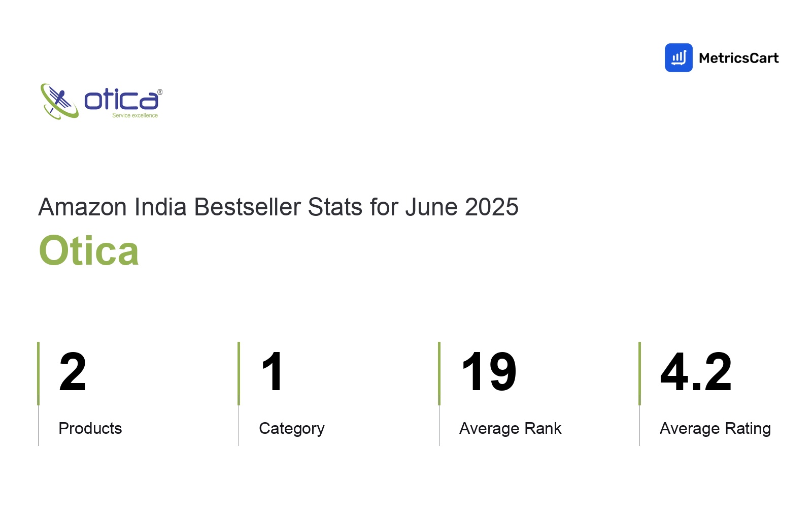Click the Otica satellite dish logo icon
This screenshot has width=812, height=508.
pyautogui.click(x=59, y=102)
